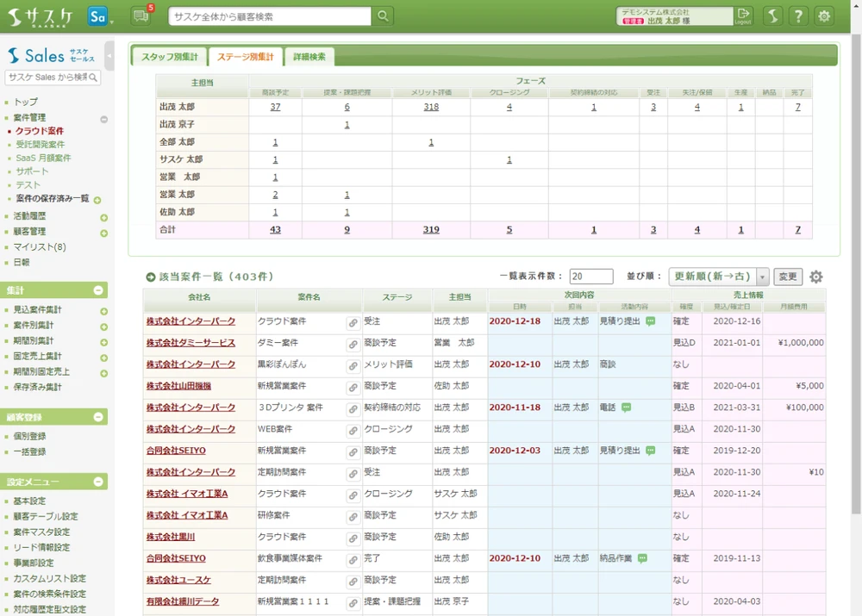Collapse the 設定メニュー sidebar section
The image size is (862, 616).
(x=98, y=482)
